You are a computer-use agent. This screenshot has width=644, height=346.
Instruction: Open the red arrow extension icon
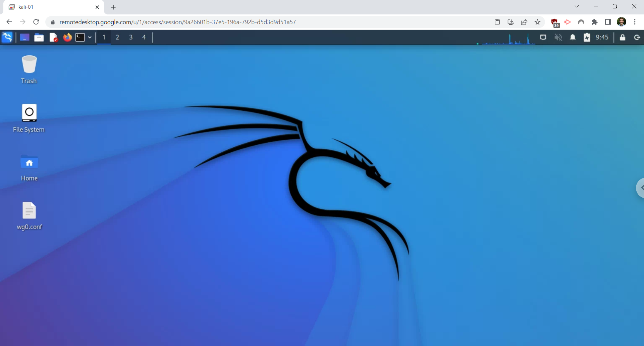point(568,22)
